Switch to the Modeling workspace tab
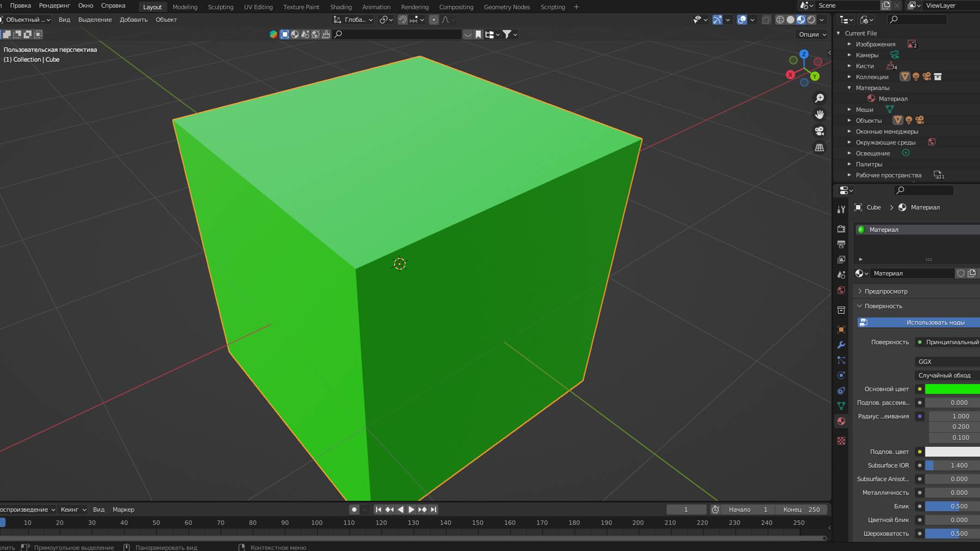This screenshot has height=551, width=980. point(185,7)
